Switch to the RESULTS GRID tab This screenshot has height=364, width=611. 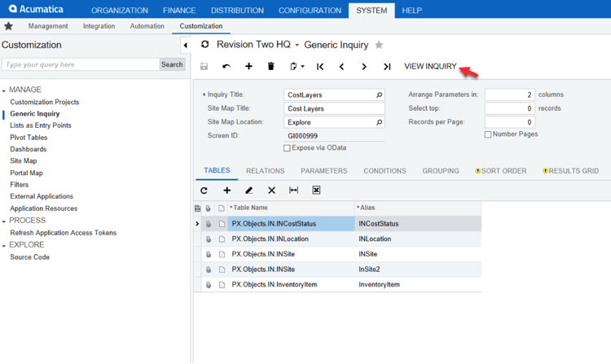571,171
